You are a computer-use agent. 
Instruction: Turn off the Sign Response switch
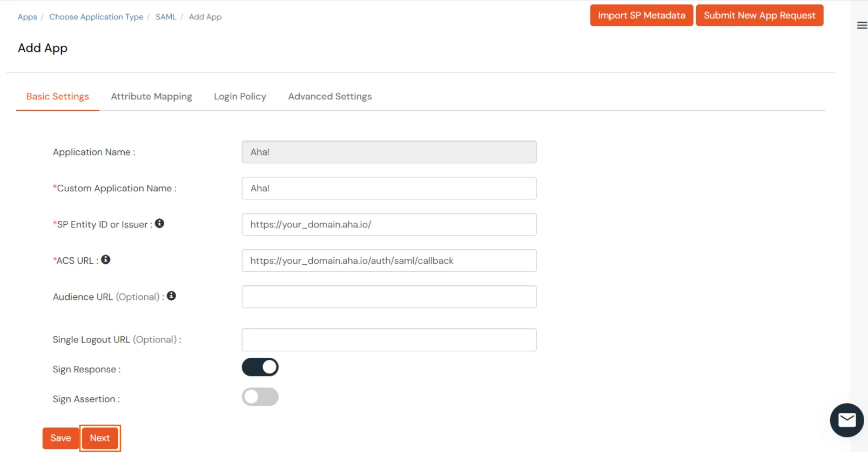coord(260,367)
